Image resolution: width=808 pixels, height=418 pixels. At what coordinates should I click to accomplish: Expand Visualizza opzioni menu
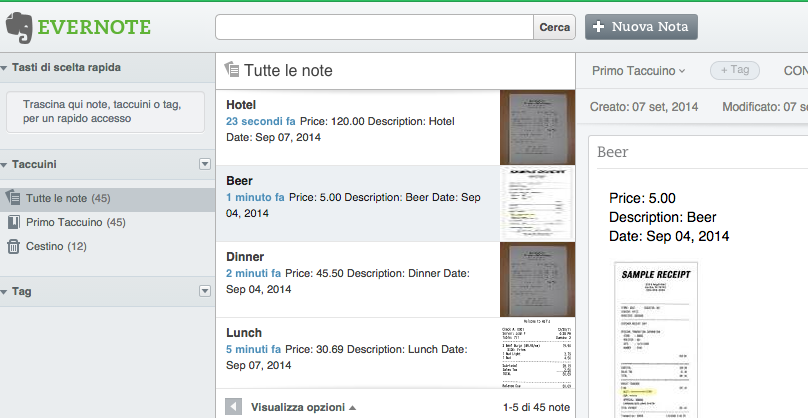[x=303, y=407]
